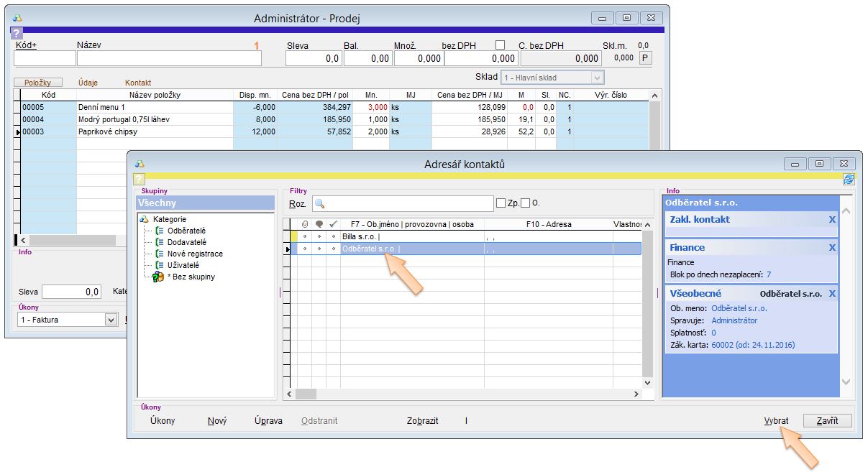Click the Zavřít button
868x472 pixels.
827,421
